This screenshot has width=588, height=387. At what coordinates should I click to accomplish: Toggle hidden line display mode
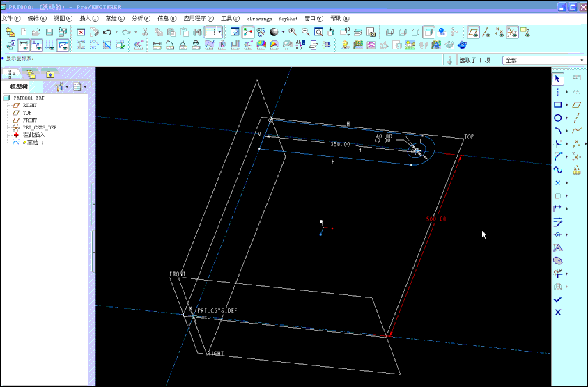click(403, 32)
